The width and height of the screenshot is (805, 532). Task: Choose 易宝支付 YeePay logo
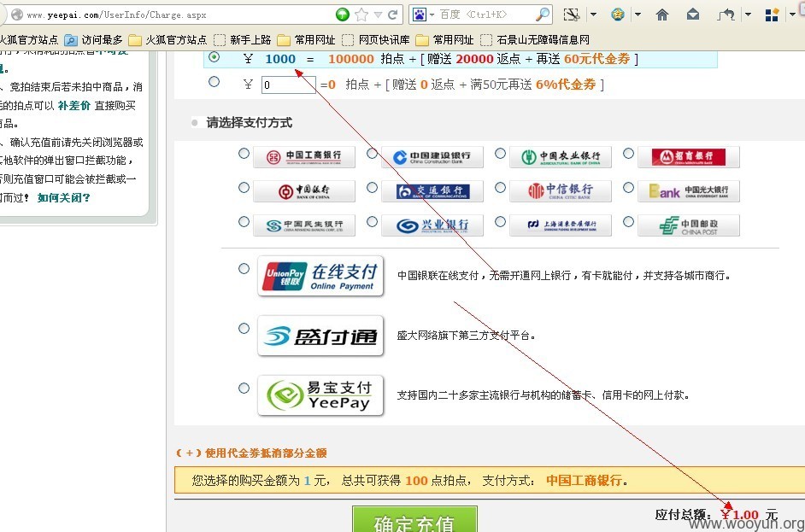pyautogui.click(x=320, y=395)
